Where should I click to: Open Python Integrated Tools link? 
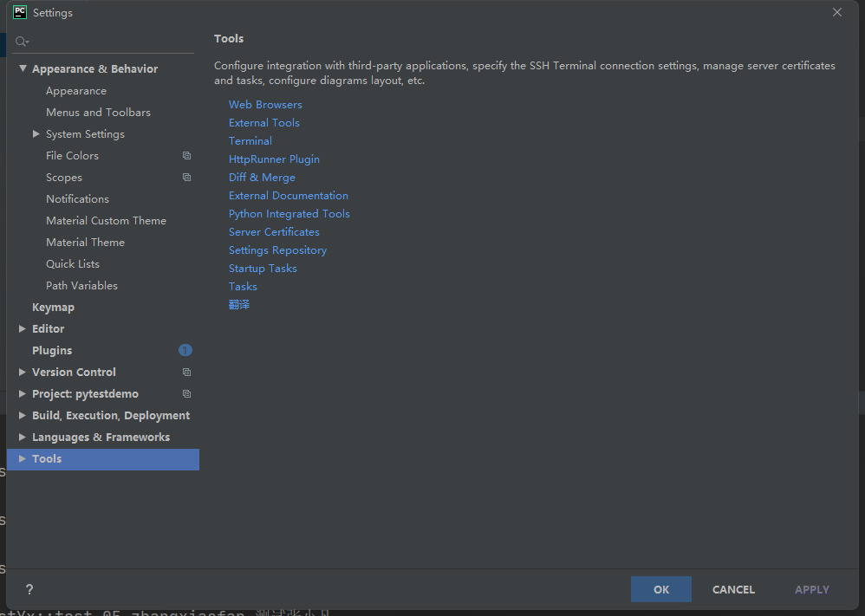click(x=289, y=214)
